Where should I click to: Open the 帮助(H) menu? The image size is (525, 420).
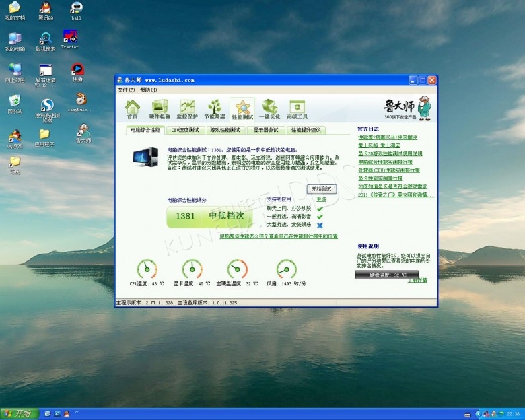[x=148, y=90]
